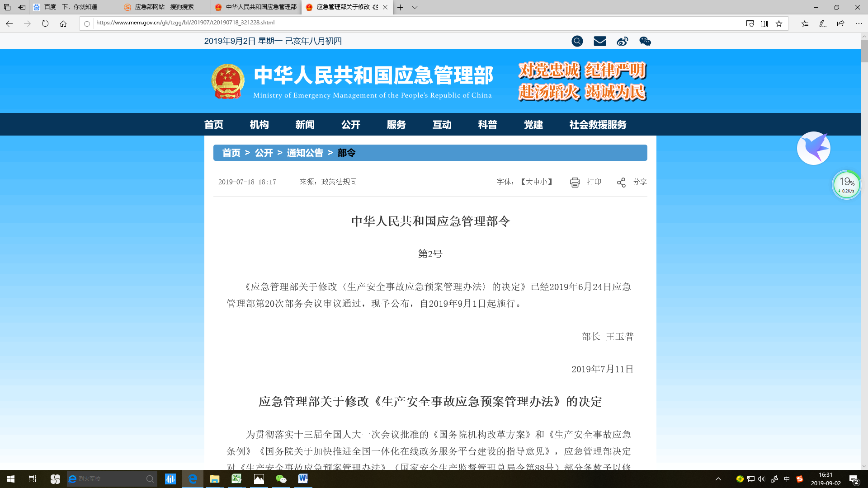Screen dimensions: 868x488
Task: Click the floating bird download assistant icon
Action: tap(813, 148)
